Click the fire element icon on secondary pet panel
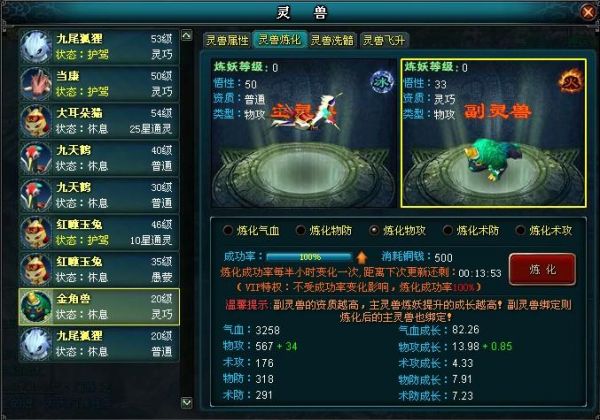Image resolution: width=600 pixels, height=420 pixels. coord(571,80)
